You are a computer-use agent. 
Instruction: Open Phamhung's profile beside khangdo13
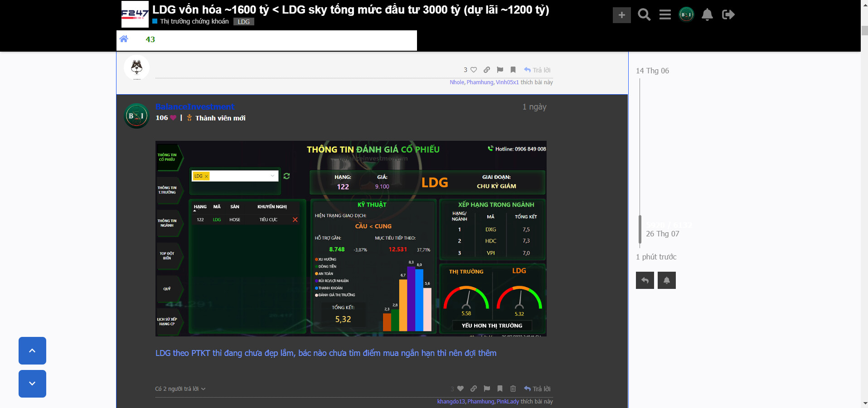481,402
